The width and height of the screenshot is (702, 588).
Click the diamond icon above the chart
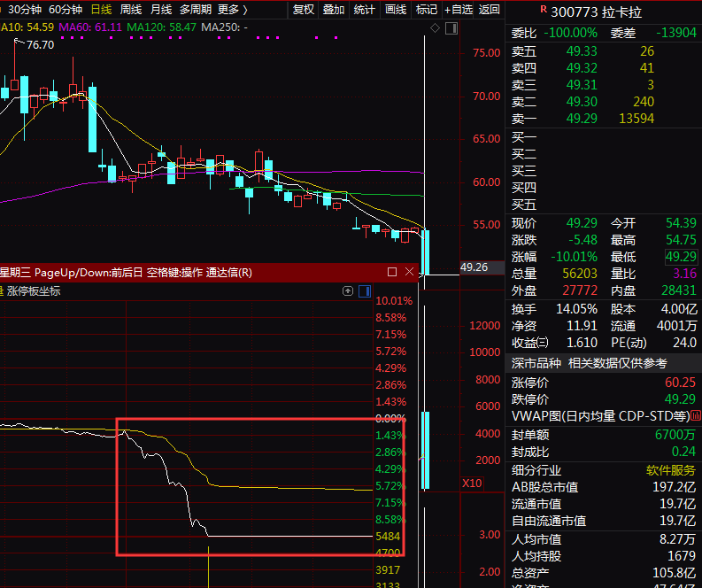434,29
